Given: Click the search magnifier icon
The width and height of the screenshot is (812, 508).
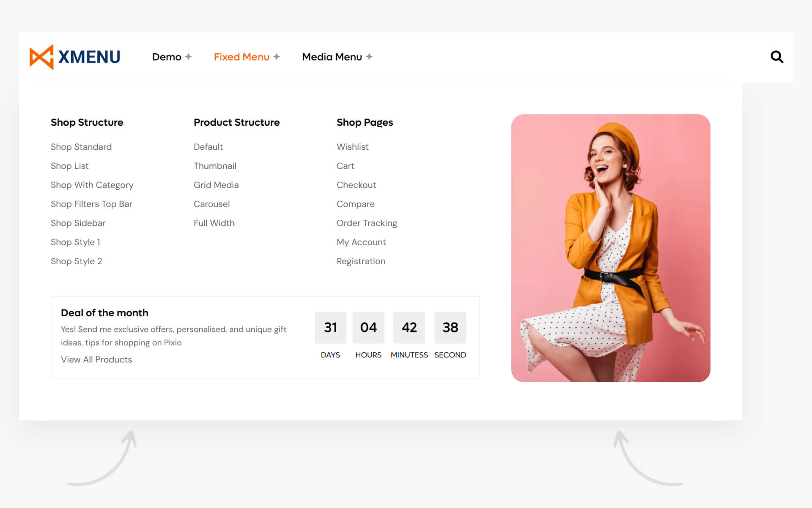Looking at the screenshot, I should (776, 57).
